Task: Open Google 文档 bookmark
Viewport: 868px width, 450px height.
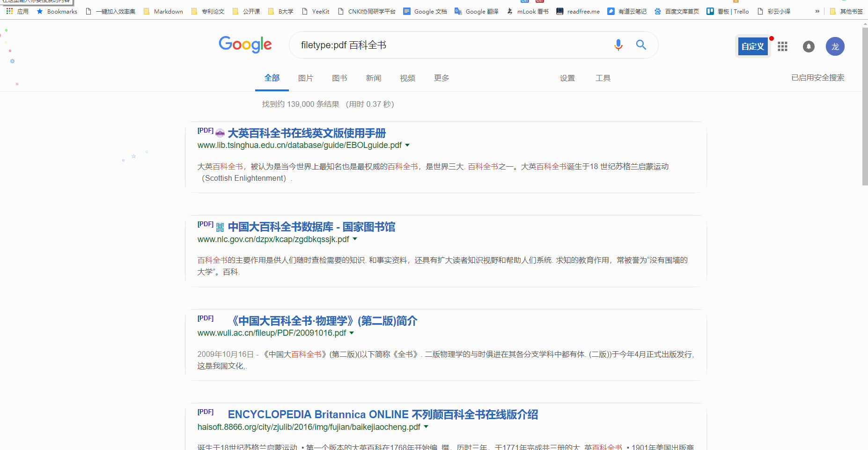Action: pyautogui.click(x=425, y=11)
